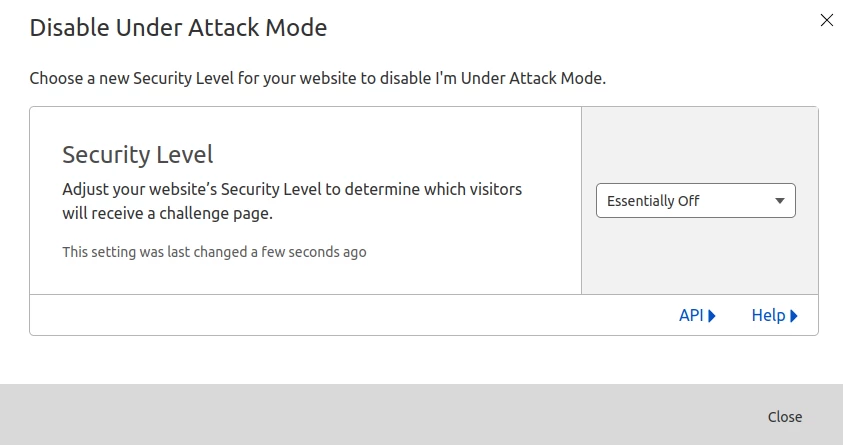Open the Essentially Off security level dropdown

(695, 200)
